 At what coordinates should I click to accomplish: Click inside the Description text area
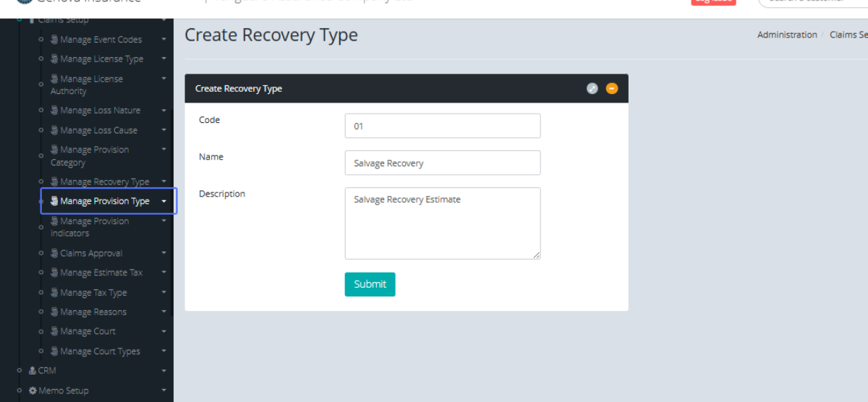[x=442, y=223]
